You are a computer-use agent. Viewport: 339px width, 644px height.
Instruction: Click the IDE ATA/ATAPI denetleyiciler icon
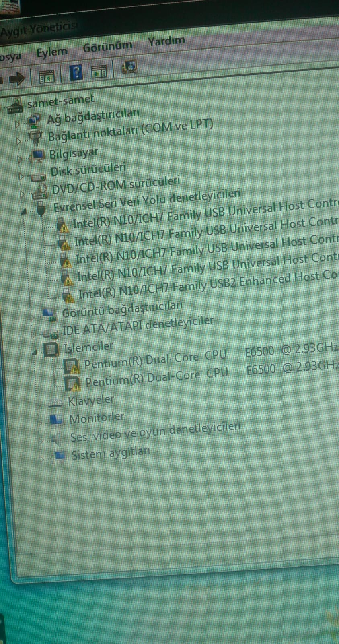coord(50,333)
